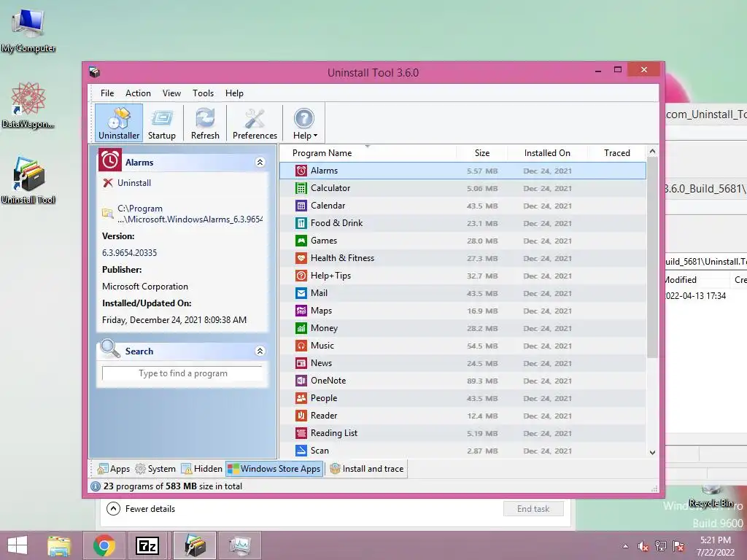
Task: Open the Windows Start button
Action: point(18,545)
